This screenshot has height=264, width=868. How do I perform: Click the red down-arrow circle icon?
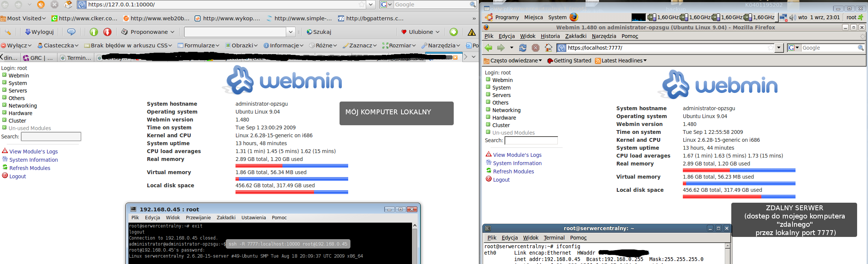click(107, 32)
